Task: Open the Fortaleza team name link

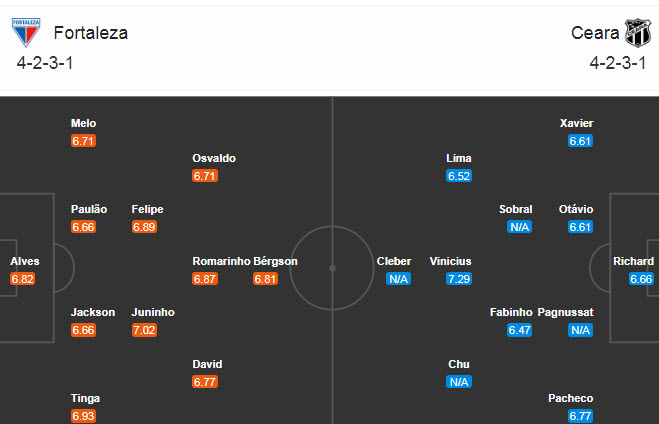Action: coord(91,33)
